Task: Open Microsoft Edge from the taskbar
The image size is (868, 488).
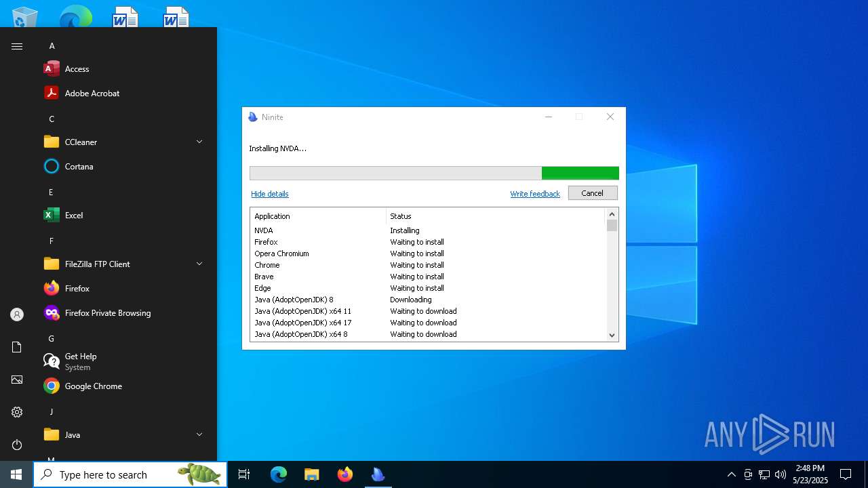Action: coord(279,474)
